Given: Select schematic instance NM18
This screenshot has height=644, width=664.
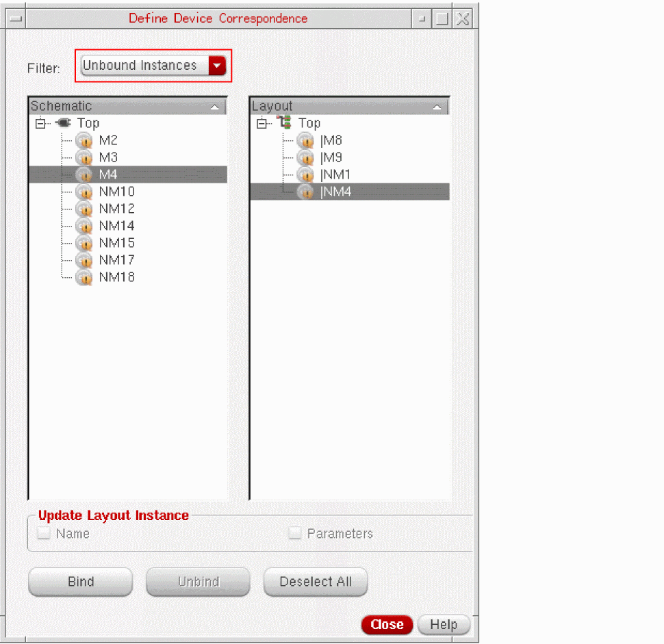Looking at the screenshot, I should point(116,277).
